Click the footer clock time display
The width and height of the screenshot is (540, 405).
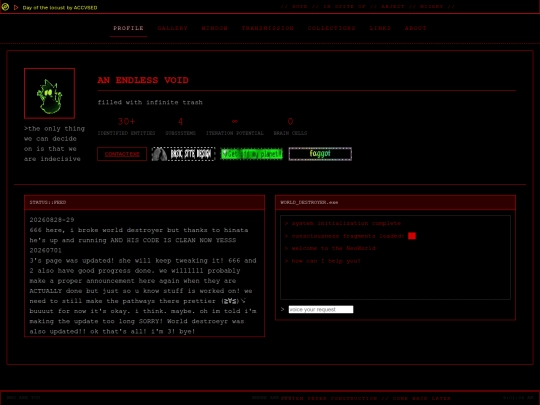pyautogui.click(x=518, y=398)
